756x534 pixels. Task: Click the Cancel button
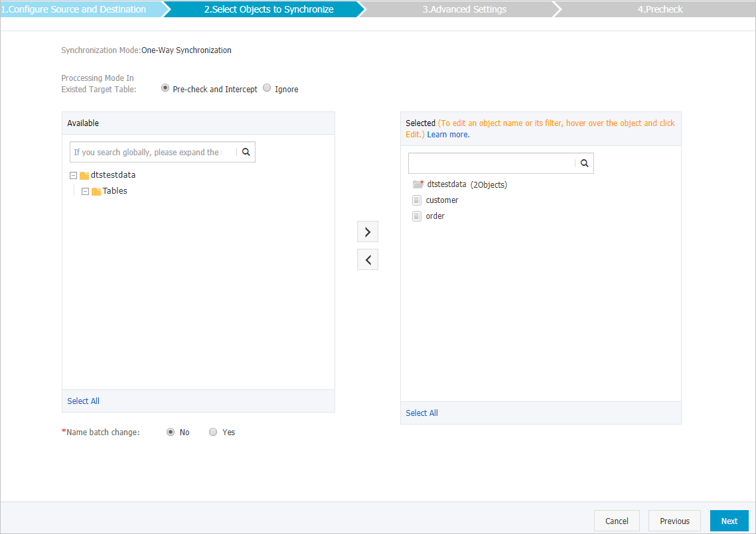click(617, 521)
